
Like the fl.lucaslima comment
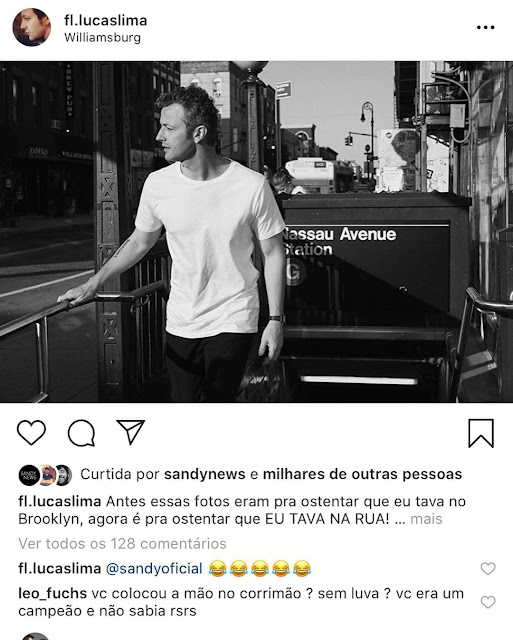pyautogui.click(x=488, y=568)
